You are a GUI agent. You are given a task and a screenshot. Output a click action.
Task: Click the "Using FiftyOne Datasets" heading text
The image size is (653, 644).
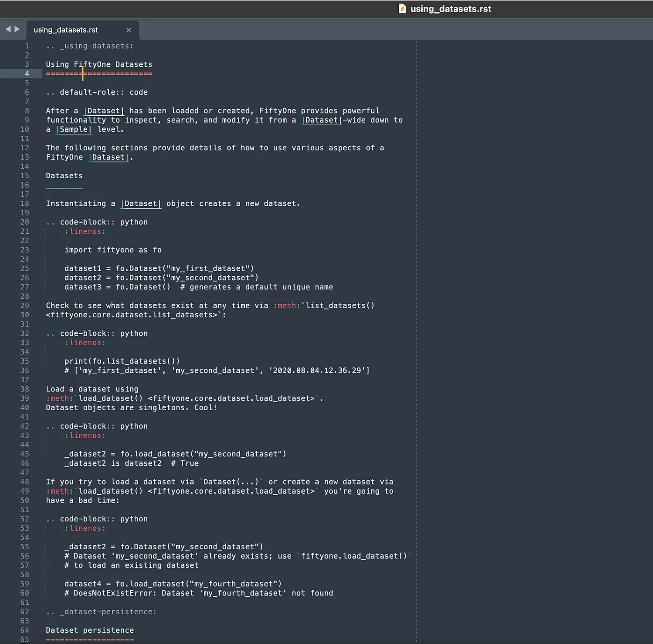(x=99, y=64)
